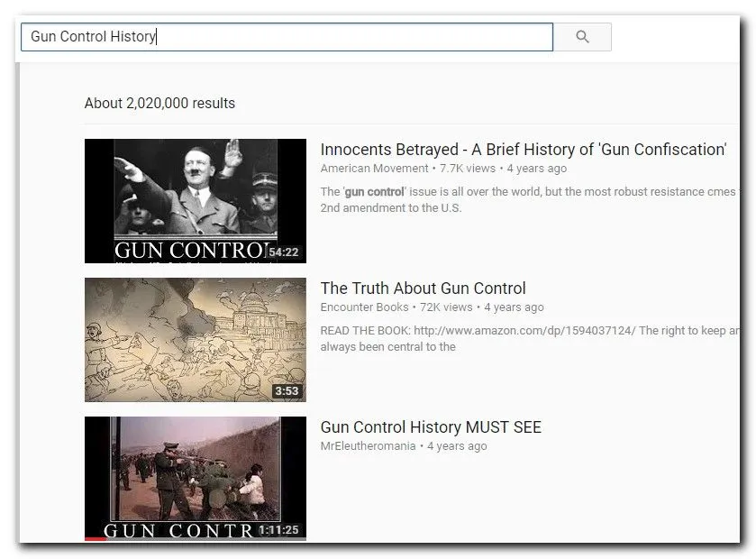The width and height of the screenshot is (756, 559).
Task: Open the 'Gun Control History MUST SEE' thumbnail
Action: click(195, 478)
